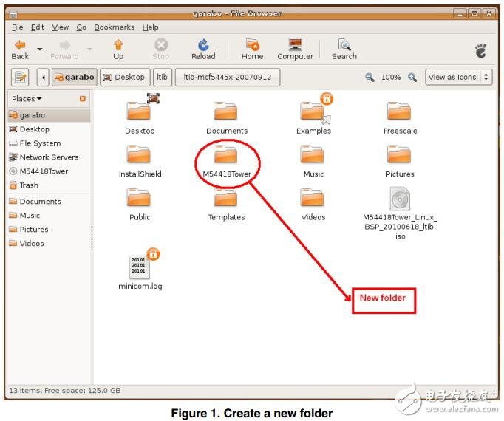Zoom in with the plus magnifier
The width and height of the screenshot is (504, 421).
pos(412,77)
